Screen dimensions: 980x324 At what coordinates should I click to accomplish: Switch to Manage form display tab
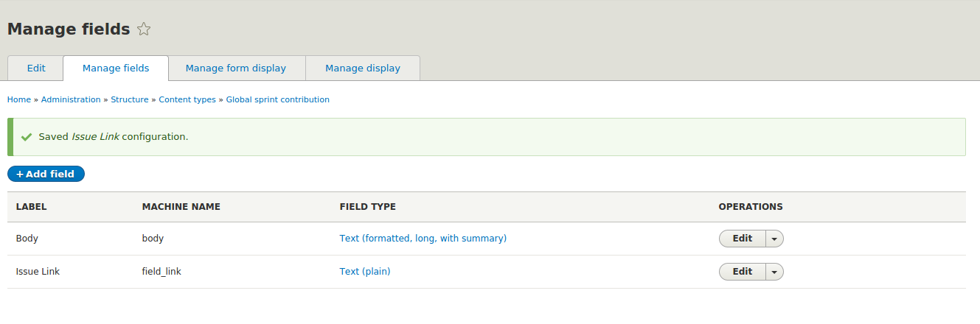(236, 68)
